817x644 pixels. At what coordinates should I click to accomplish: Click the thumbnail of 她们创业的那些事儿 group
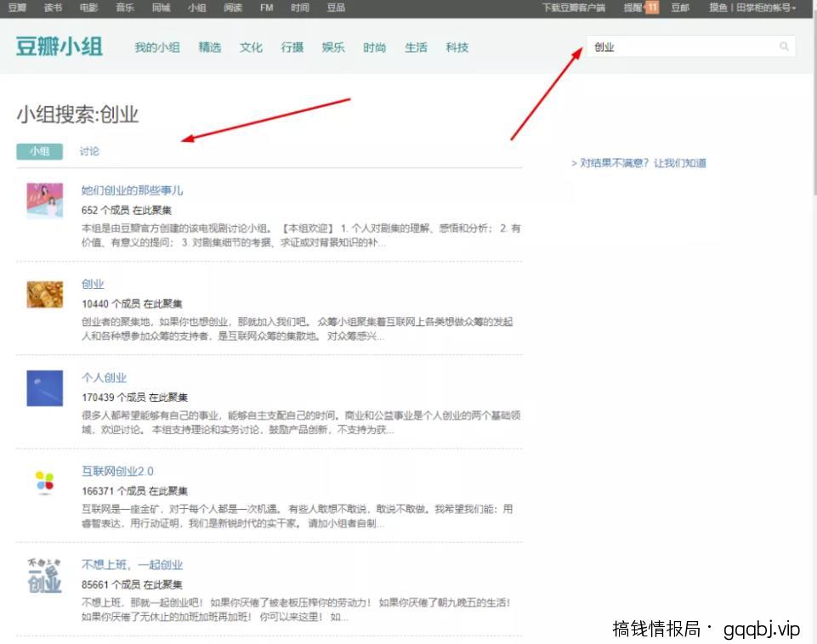point(43,201)
